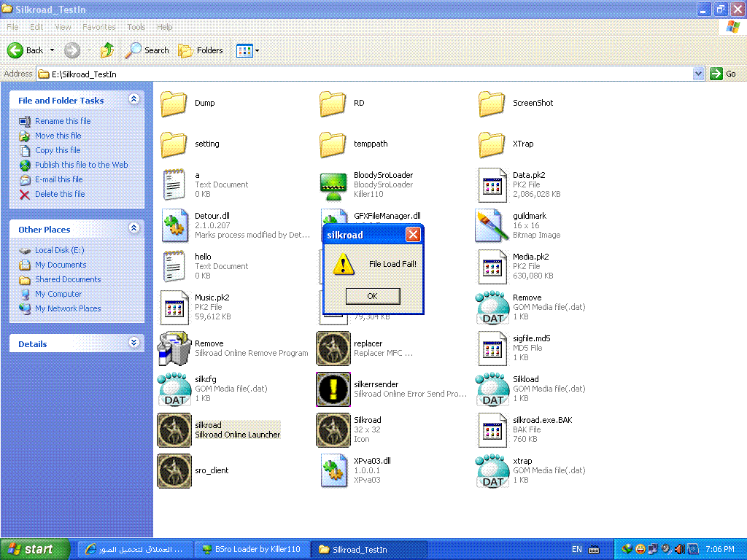747x560 pixels.
Task: Select the Music.pk2 file icon
Action: click(x=174, y=308)
